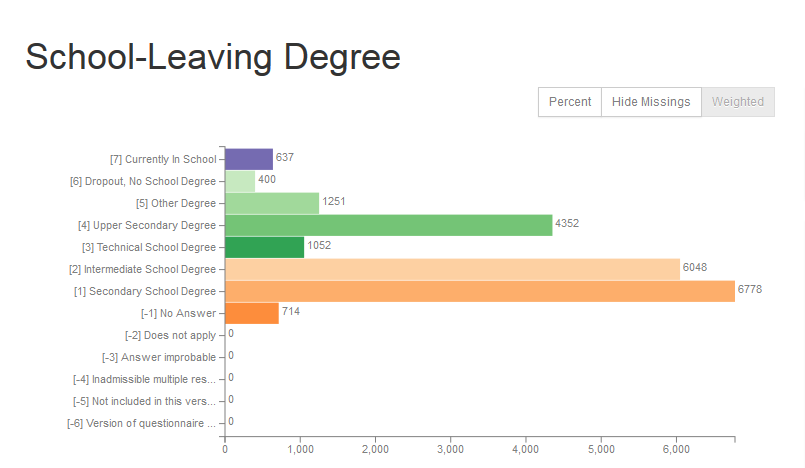Click the Does not apply axis label
The height and width of the screenshot is (468, 805).
tap(170, 336)
